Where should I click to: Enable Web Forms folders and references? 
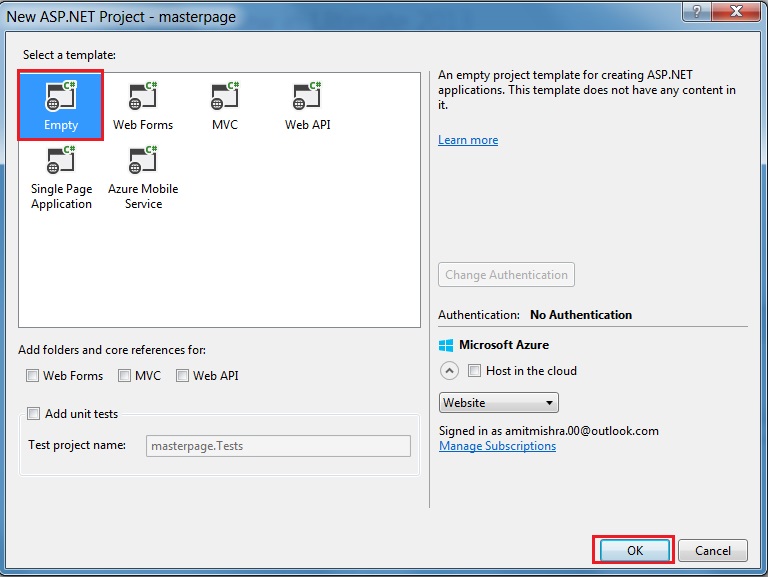pyautogui.click(x=32, y=376)
